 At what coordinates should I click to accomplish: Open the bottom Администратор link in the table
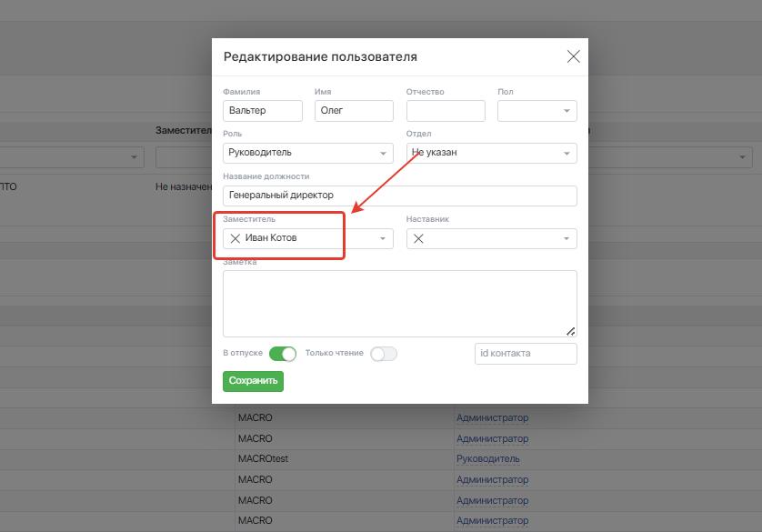click(x=492, y=520)
